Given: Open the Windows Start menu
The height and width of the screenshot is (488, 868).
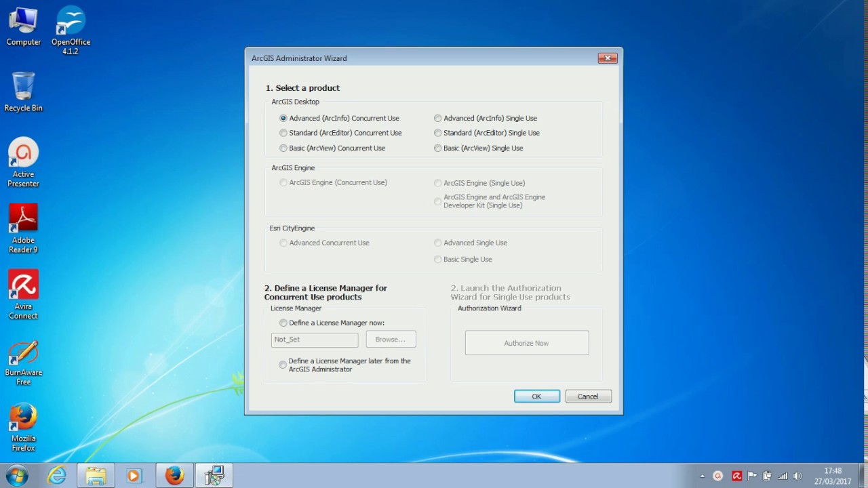Looking at the screenshot, I should (x=16, y=475).
